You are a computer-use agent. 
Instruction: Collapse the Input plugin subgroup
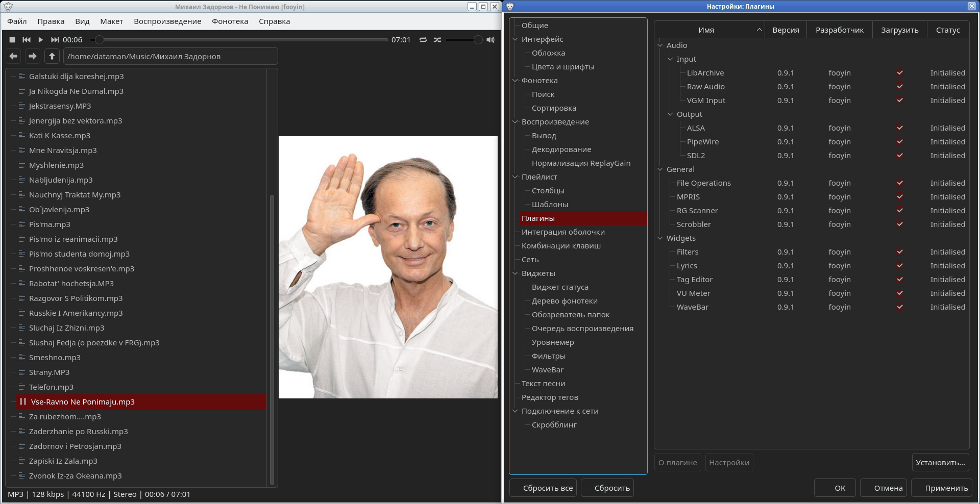coord(670,59)
